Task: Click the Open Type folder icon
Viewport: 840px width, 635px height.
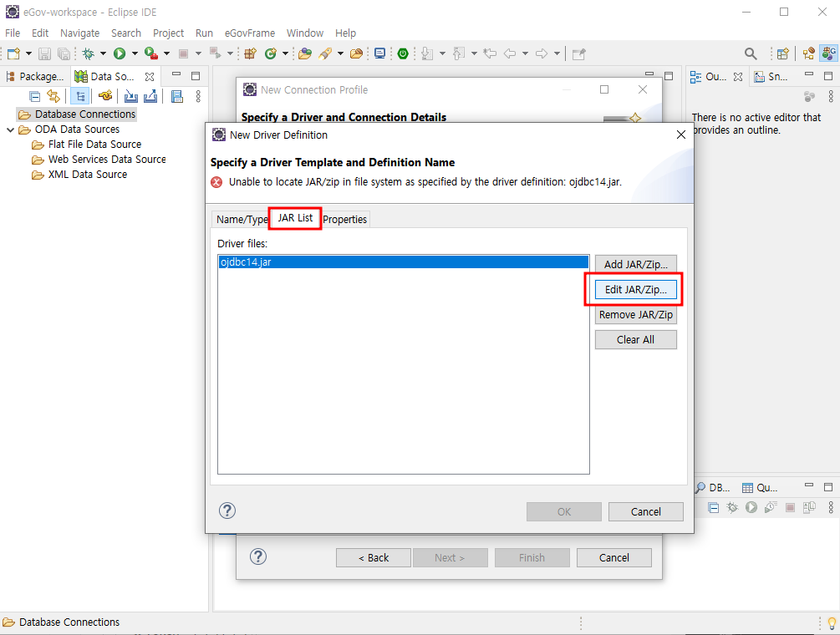Action: click(x=305, y=53)
